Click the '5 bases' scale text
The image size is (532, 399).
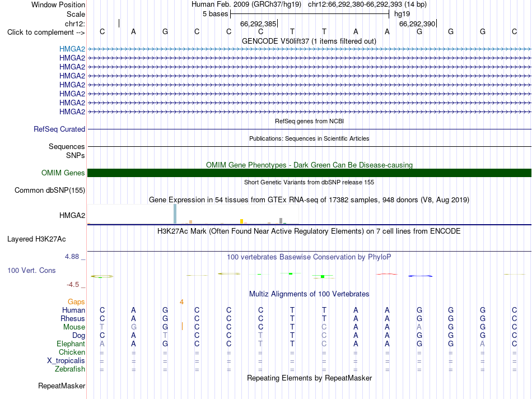[215, 14]
